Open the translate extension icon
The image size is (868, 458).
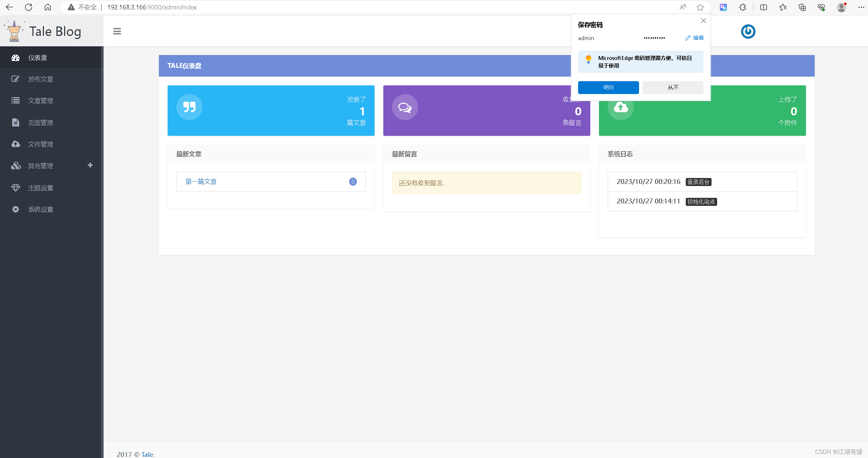click(x=723, y=7)
